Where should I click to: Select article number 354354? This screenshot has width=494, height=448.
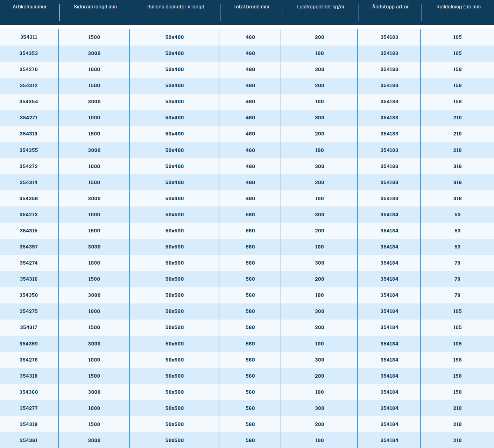pyautogui.click(x=29, y=101)
